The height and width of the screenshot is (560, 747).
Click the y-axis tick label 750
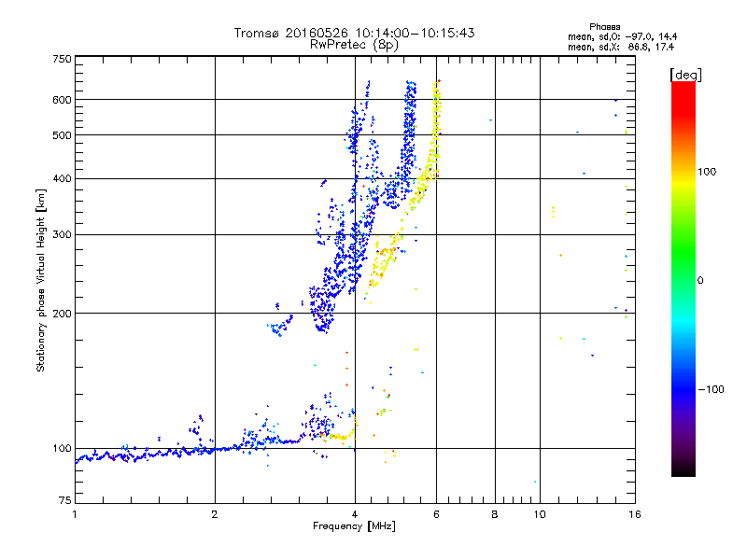point(62,59)
